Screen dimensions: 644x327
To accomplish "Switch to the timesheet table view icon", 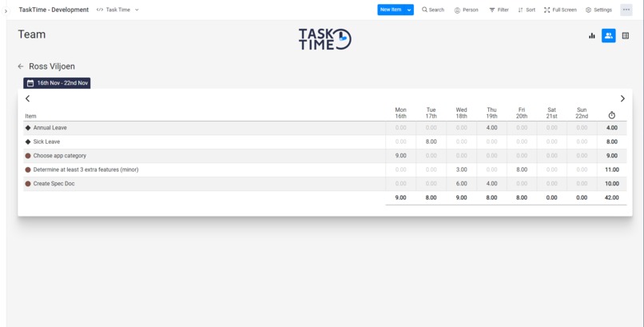I will (626, 36).
